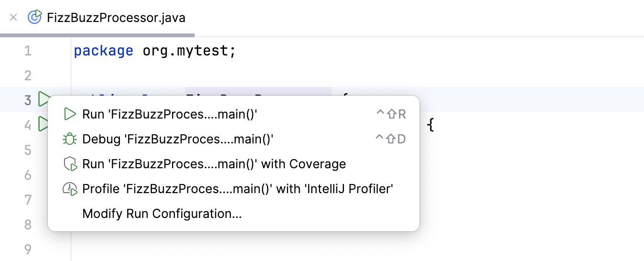Select Run main() with Coverage
Viewport: 644px width, 261px height.
pyautogui.click(x=214, y=164)
